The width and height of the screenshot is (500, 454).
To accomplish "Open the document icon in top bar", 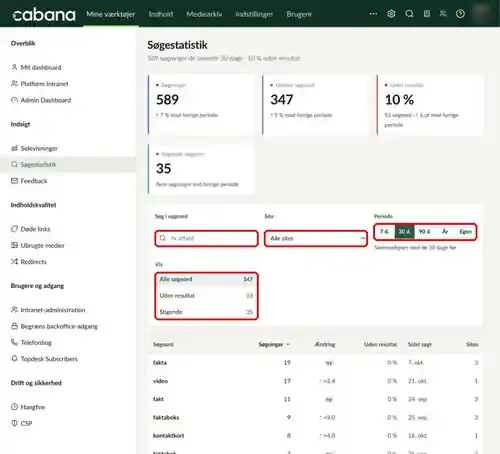I will [427, 14].
